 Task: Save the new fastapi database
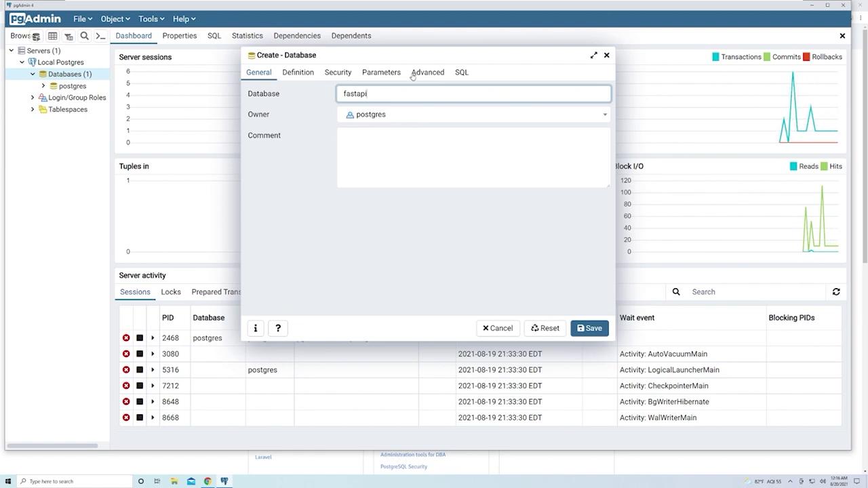(x=589, y=328)
